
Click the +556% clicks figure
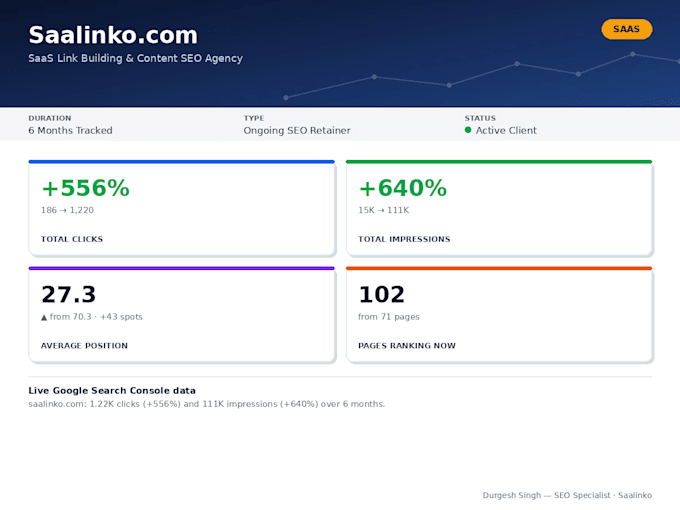[x=85, y=188]
